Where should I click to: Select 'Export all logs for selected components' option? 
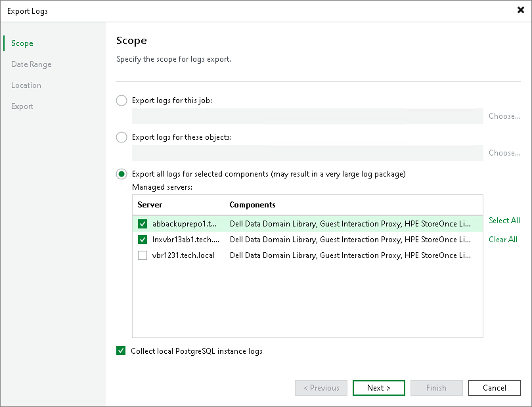[x=122, y=174]
